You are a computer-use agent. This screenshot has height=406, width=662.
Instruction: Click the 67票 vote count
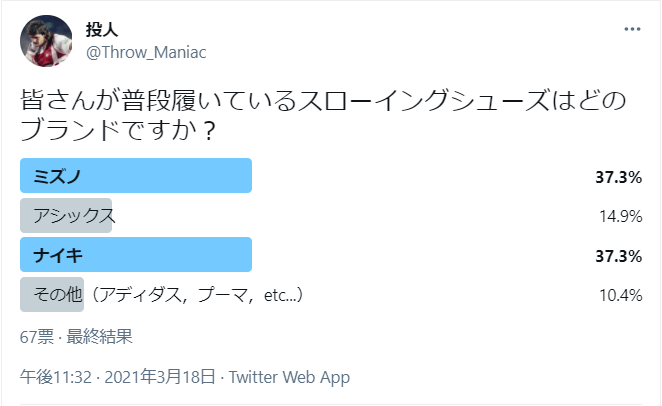37,336
